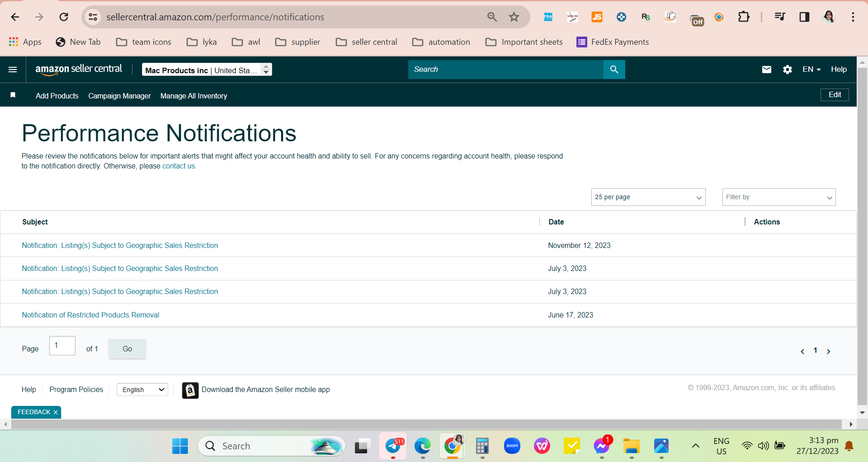Viewport: 868px width, 462px height.
Task: Click the horizontal scrollbar at page bottom
Action: (x=426, y=424)
